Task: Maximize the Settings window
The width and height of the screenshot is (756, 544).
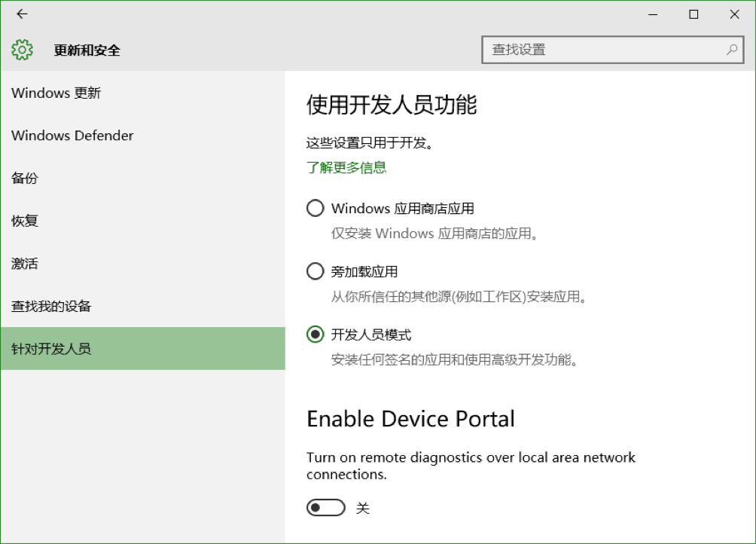Action: coord(693,14)
